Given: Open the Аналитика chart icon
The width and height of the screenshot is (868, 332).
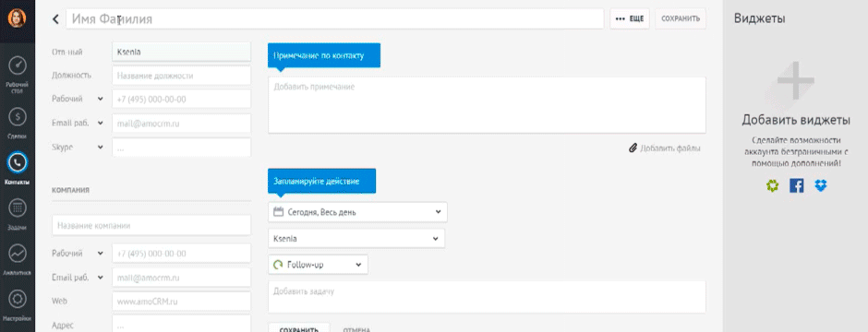Looking at the screenshot, I should coord(18,254).
